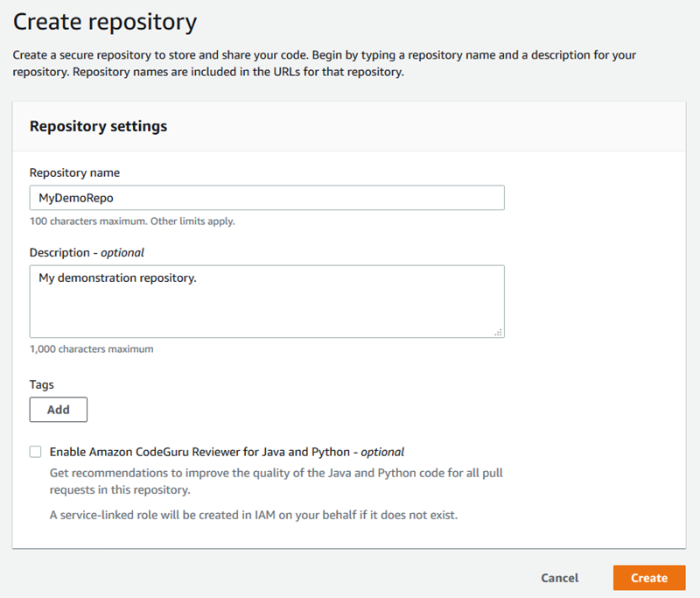Enable Amazon CodeGuru Reviewer for Java and Python
This screenshot has width=700, height=598.
35,452
